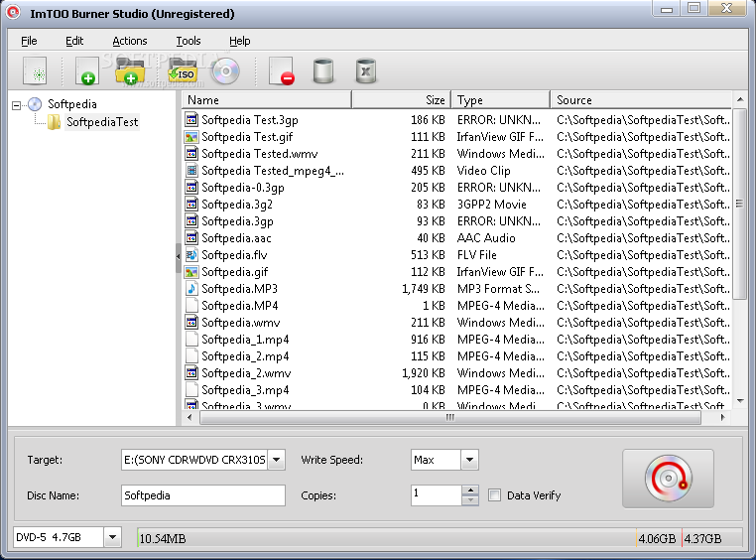The height and width of the screenshot is (560, 756).
Task: Open the Edit menu
Action: 74,41
